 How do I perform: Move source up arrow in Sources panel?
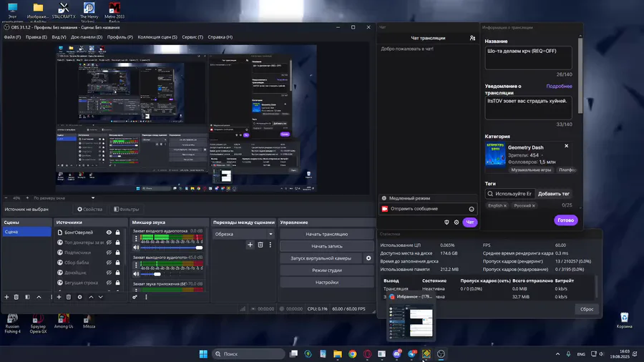tap(91, 297)
